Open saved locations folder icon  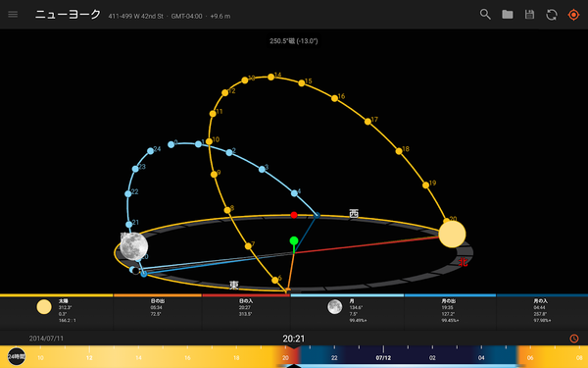[x=508, y=15]
